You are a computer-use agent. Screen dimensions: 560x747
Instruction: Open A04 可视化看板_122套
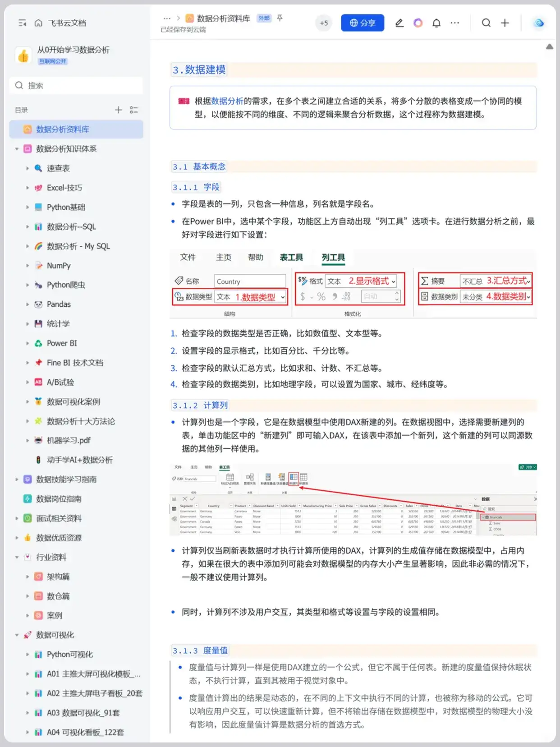pos(85,732)
